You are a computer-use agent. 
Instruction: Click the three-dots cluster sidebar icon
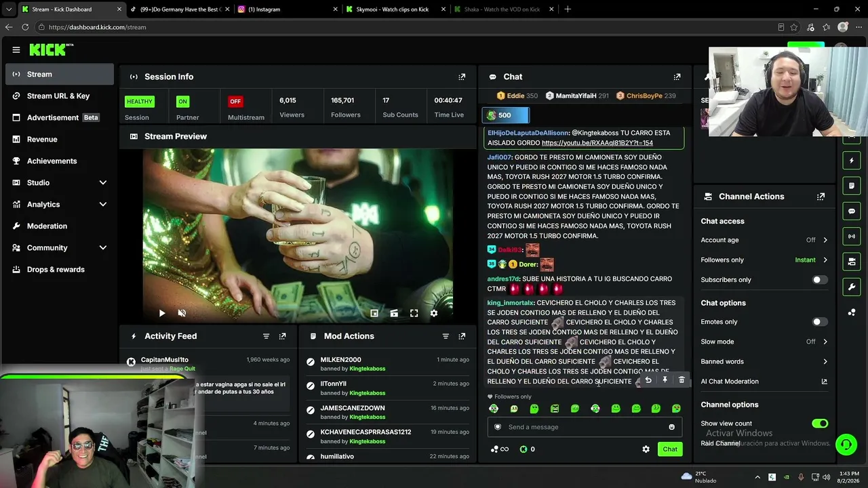852,312
